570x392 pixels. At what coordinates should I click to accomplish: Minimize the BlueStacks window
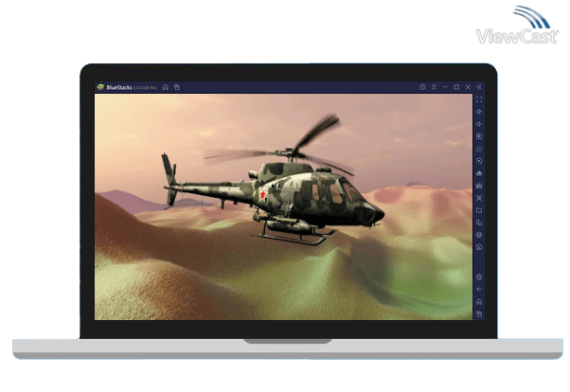point(445,87)
